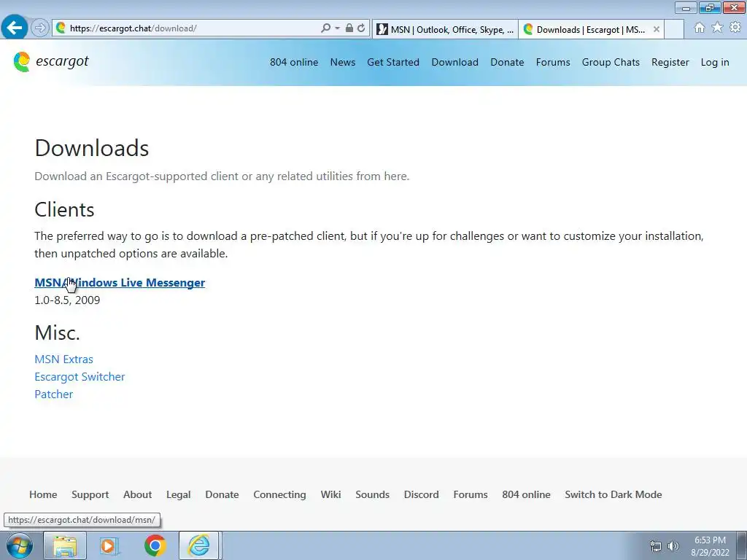Open Google Chrome from the taskbar
747x560 pixels.
click(155, 545)
